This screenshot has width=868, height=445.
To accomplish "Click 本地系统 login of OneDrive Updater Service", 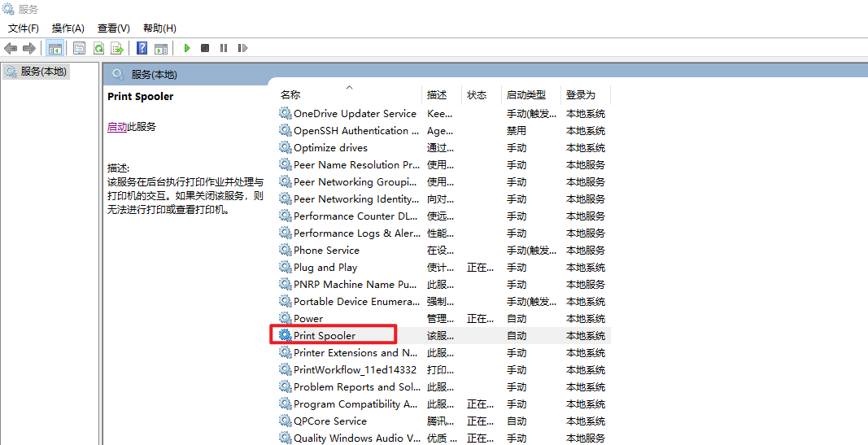I will point(586,113).
